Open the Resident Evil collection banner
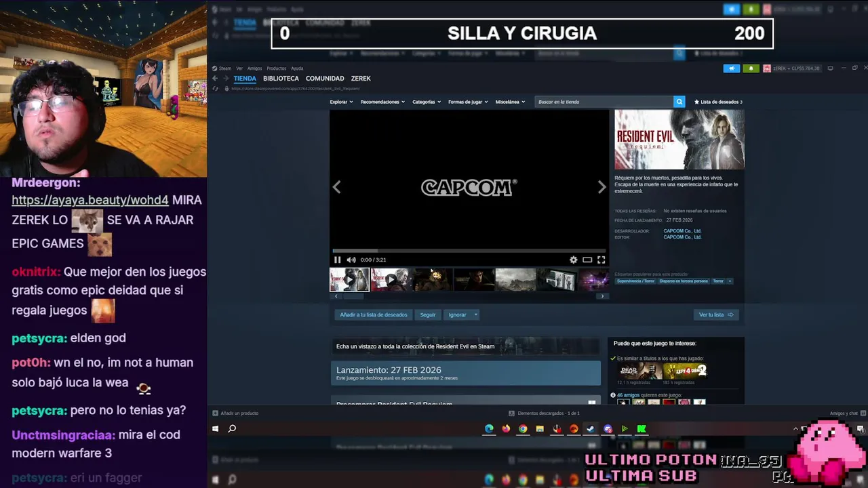The width and height of the screenshot is (868, 488). tap(465, 346)
